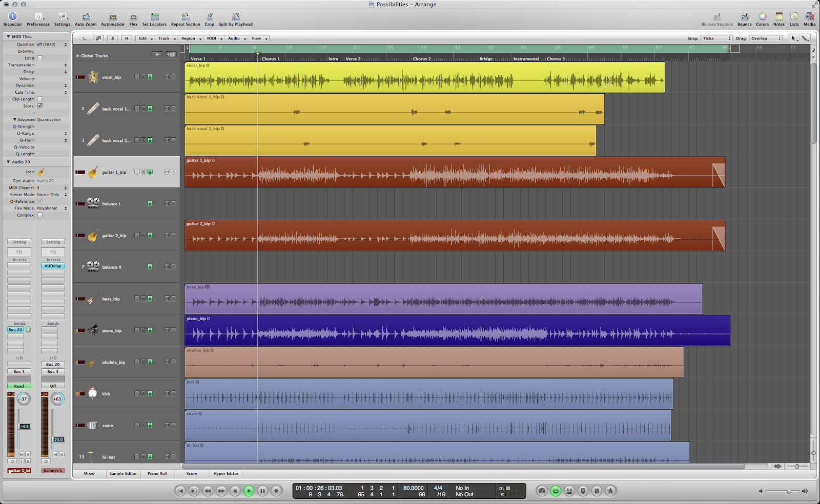This screenshot has height=504, width=820.
Task: Open the Snap dropdown set to Ticks
Action: 715,38
